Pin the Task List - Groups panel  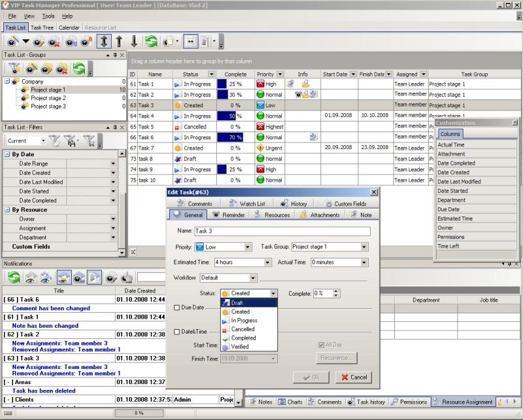point(115,55)
